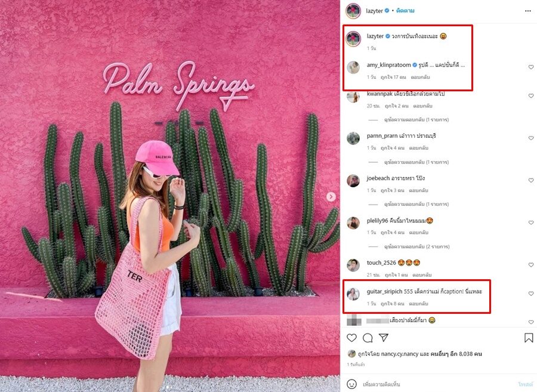The image size is (537, 392).
Task: Focus the add comment input field
Action: coord(439,384)
